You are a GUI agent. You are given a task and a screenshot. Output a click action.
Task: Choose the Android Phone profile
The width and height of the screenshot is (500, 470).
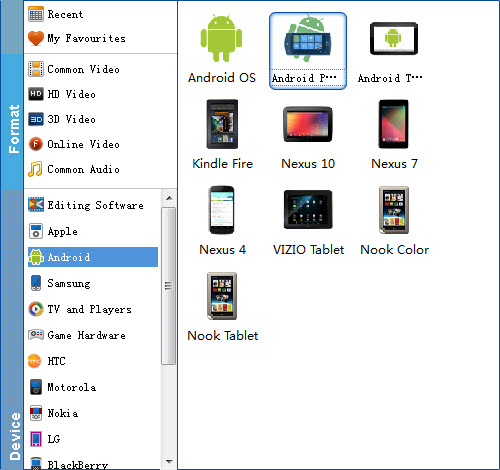point(308,51)
